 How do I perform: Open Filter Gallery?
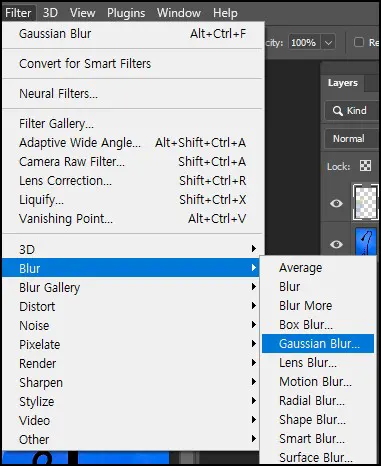point(133,124)
